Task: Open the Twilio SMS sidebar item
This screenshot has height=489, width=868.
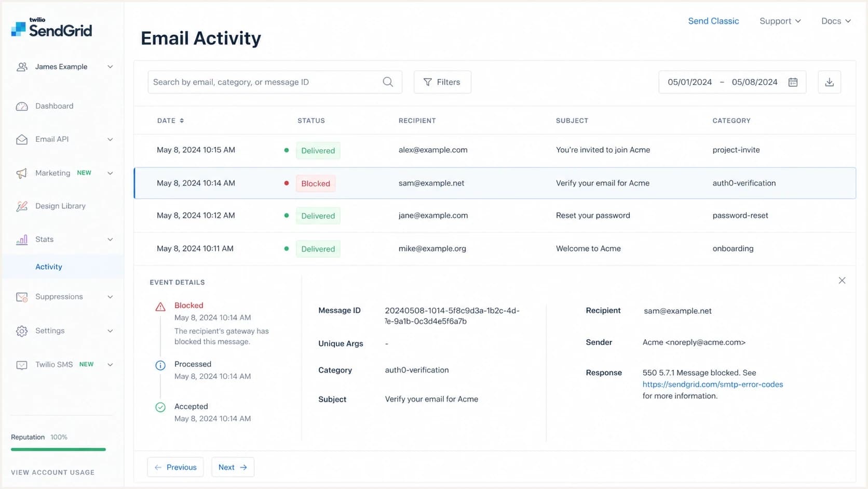Action: pyautogui.click(x=54, y=364)
